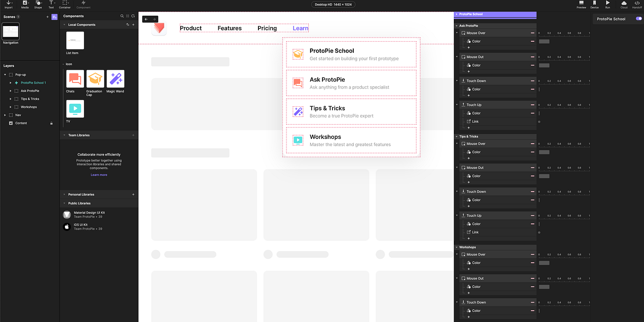This screenshot has height=322, width=644.
Task: Collapse the Ask ProtoPie trigger section
Action: coord(456,26)
